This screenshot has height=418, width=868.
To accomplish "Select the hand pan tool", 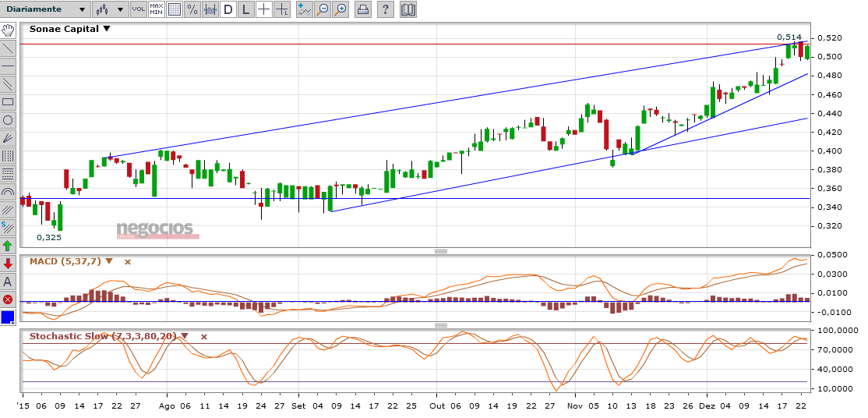I will pyautogui.click(x=8, y=30).
